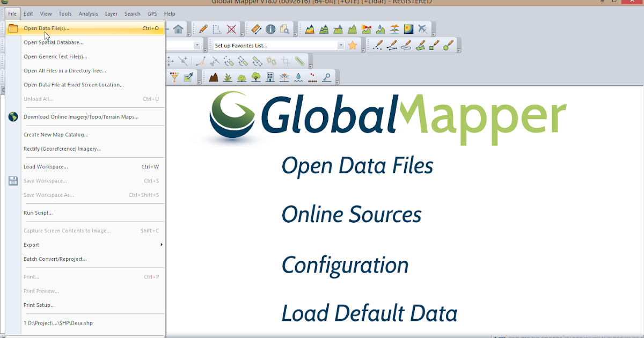
Task: Select the ruler Measure tool
Action: point(256,29)
